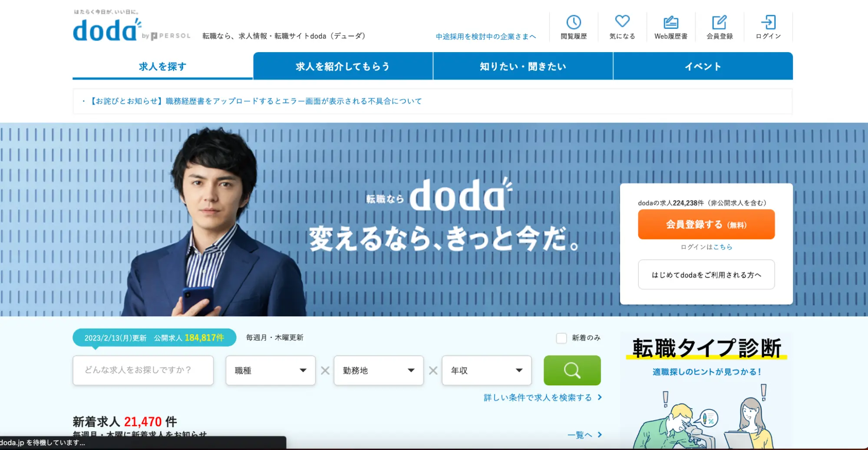Open the 職種 dropdown
The image size is (868, 450).
click(x=271, y=370)
